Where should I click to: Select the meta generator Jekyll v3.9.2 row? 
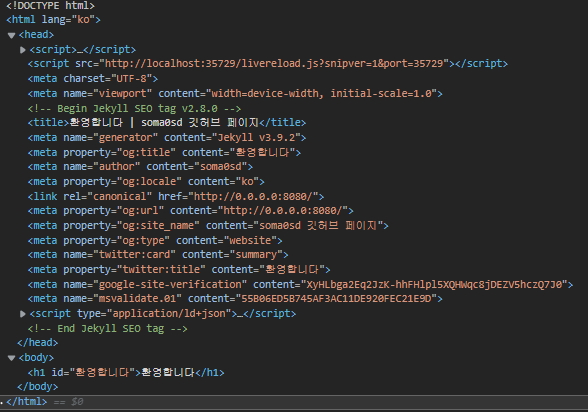pyautogui.click(x=166, y=138)
